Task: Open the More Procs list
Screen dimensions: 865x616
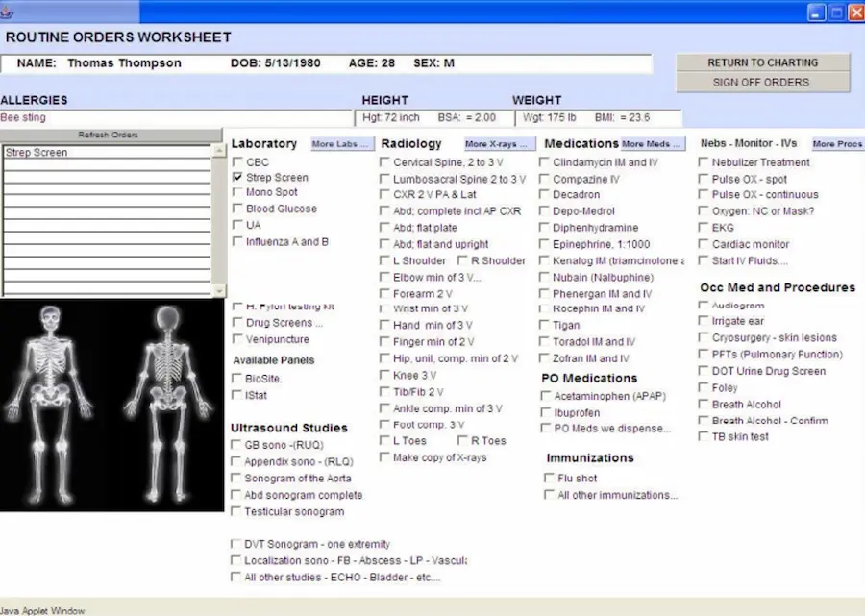Action: coord(835,143)
